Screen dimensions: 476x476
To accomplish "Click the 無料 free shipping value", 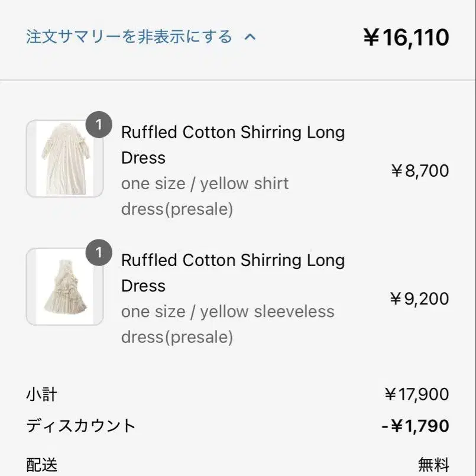I will [x=433, y=465].
